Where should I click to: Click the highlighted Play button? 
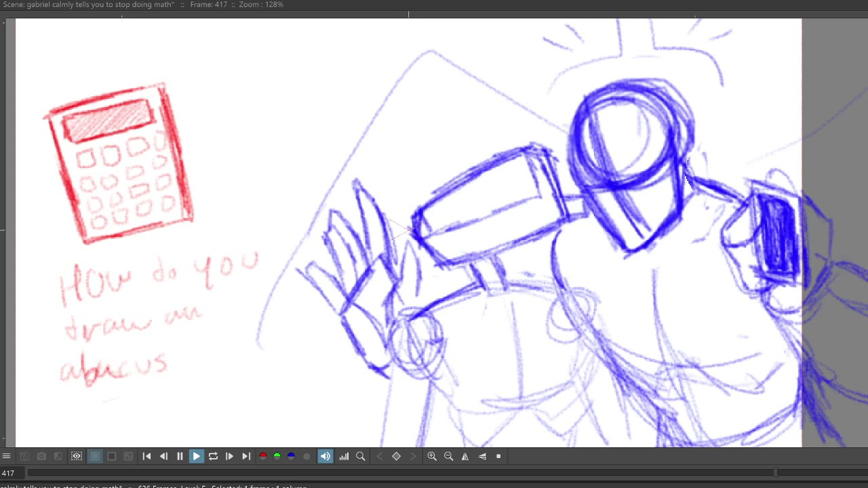(197, 456)
